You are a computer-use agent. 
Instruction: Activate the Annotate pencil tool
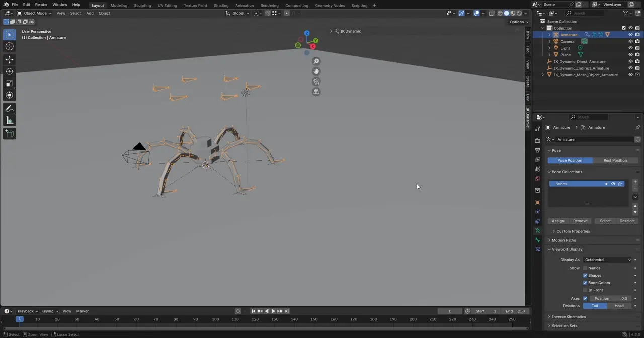tap(9, 109)
